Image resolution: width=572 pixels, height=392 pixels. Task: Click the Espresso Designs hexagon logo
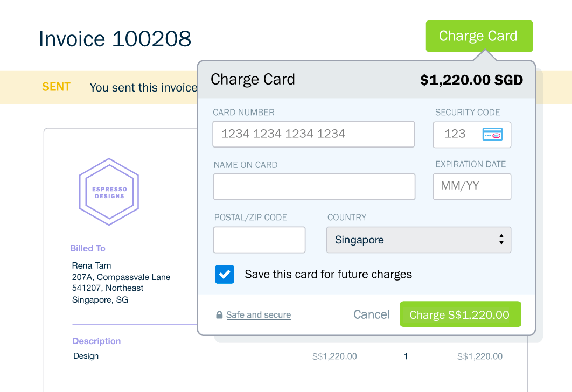109,192
